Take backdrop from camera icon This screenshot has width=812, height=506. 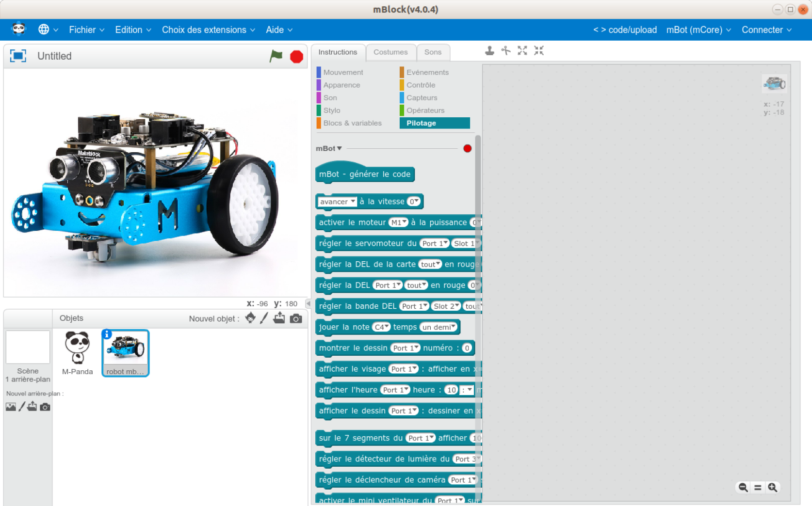pyautogui.click(x=45, y=407)
